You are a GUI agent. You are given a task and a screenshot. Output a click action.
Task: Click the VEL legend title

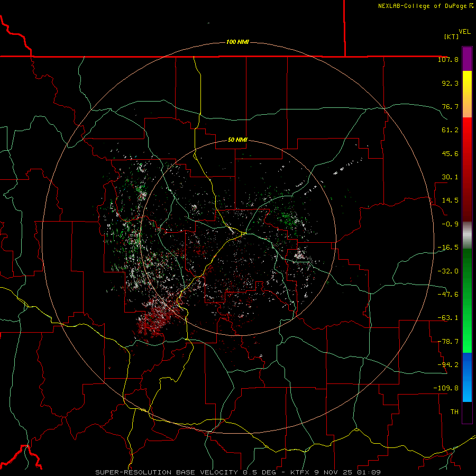(464, 32)
